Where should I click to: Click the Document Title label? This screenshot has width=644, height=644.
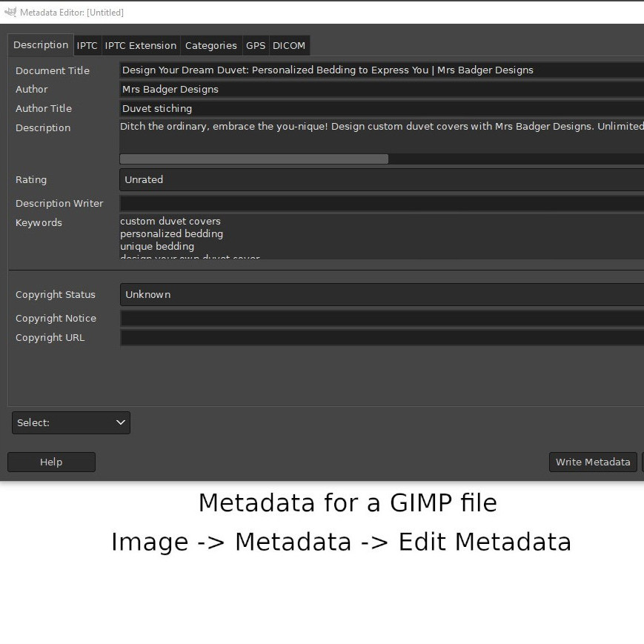pyautogui.click(x=53, y=70)
